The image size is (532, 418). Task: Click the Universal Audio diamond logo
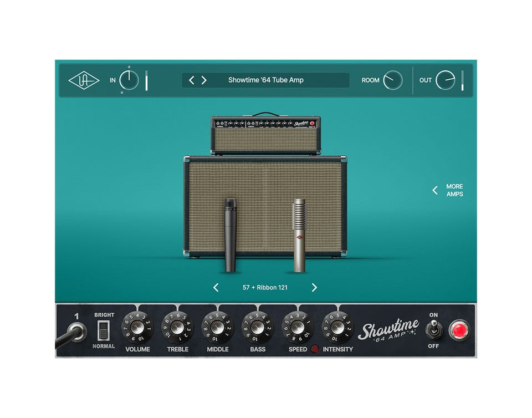(84, 80)
